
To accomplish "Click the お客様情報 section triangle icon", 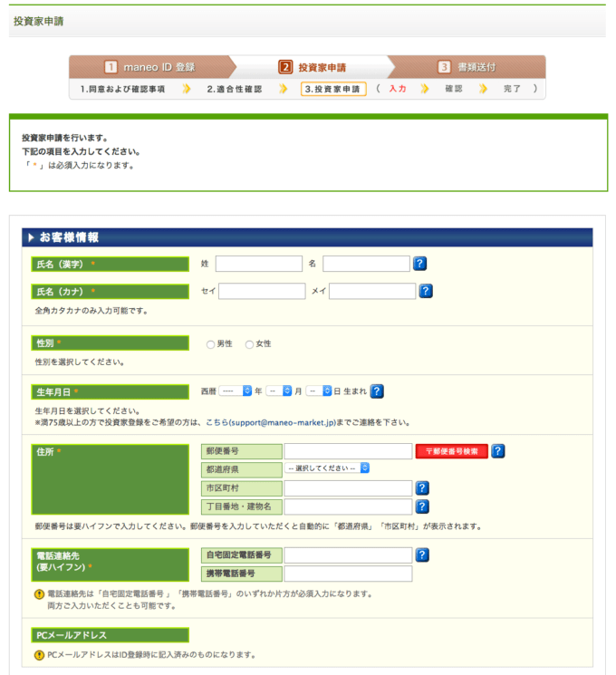I will tap(31, 237).
